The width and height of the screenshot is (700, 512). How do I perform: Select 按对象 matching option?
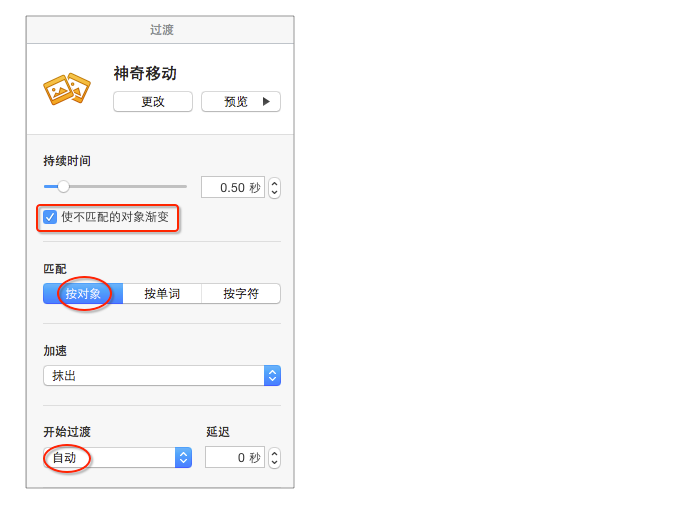point(83,294)
